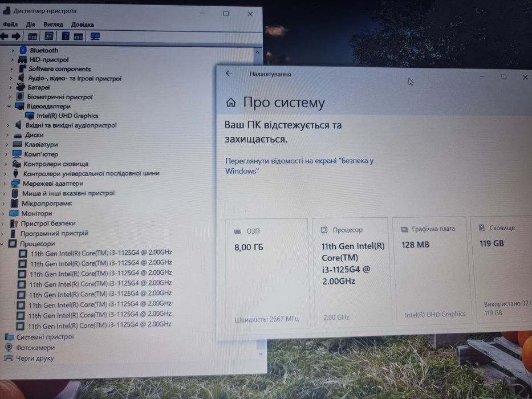The height and width of the screenshot is (399, 532).
Task: Select the Bluetooth device category icon
Action: pyautogui.click(x=23, y=50)
